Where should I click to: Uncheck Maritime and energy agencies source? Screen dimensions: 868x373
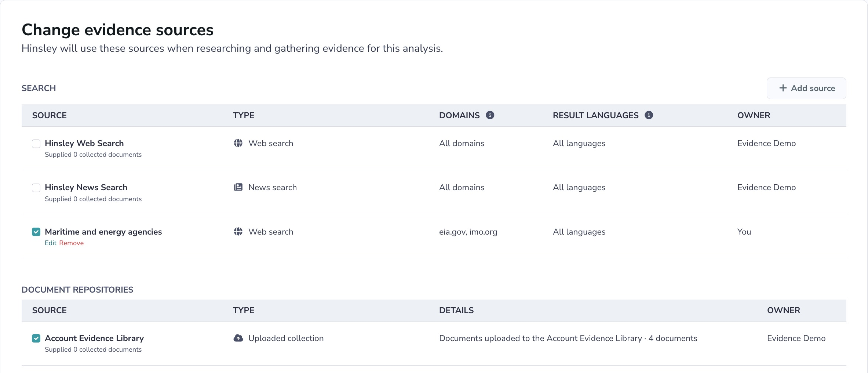[x=36, y=232]
